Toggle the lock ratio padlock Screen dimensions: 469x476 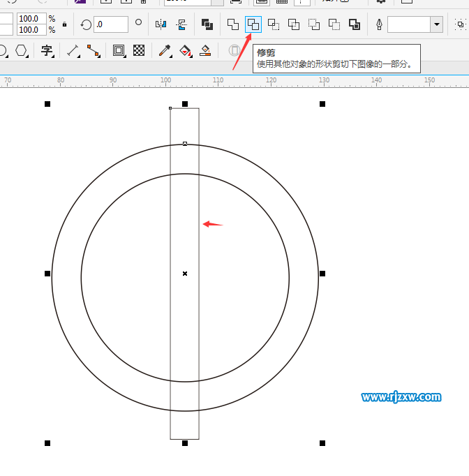click(x=65, y=24)
